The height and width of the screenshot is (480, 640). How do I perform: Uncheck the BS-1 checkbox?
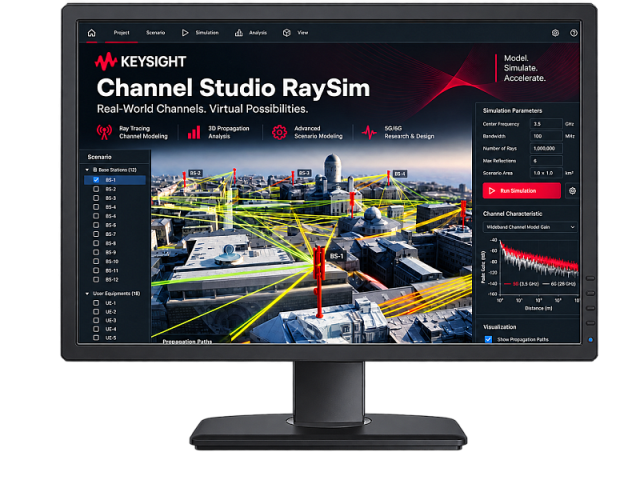[96, 180]
